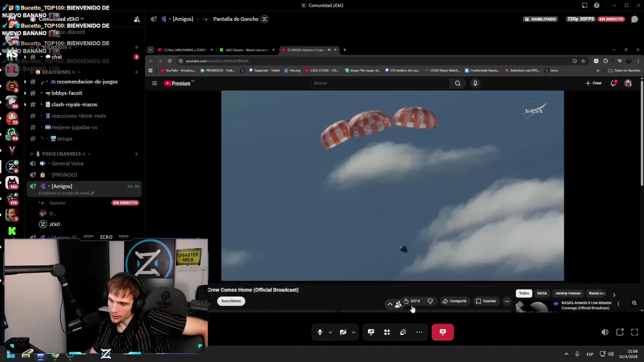Screen dimensions: 644x362
Task: Open setups channel
Action: [x=84, y=139]
